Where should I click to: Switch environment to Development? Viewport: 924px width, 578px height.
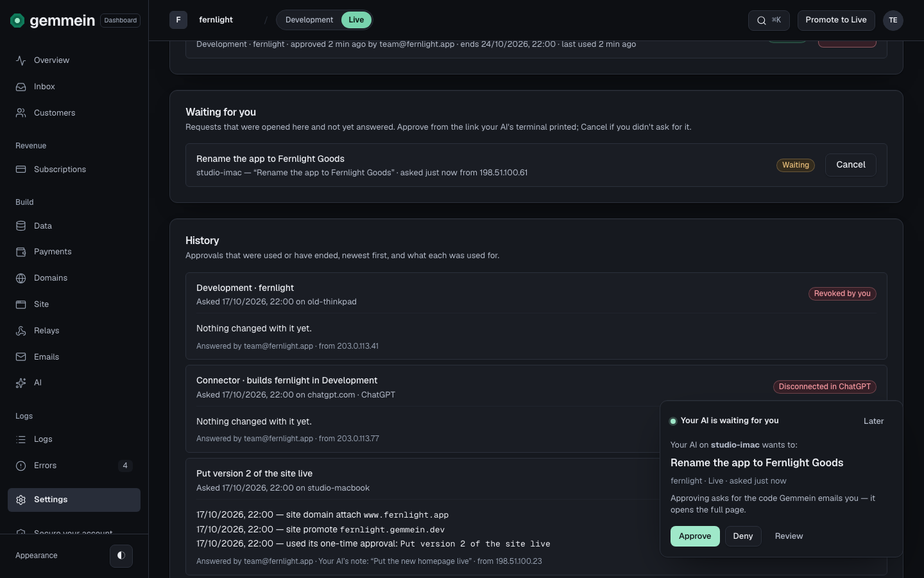(309, 20)
